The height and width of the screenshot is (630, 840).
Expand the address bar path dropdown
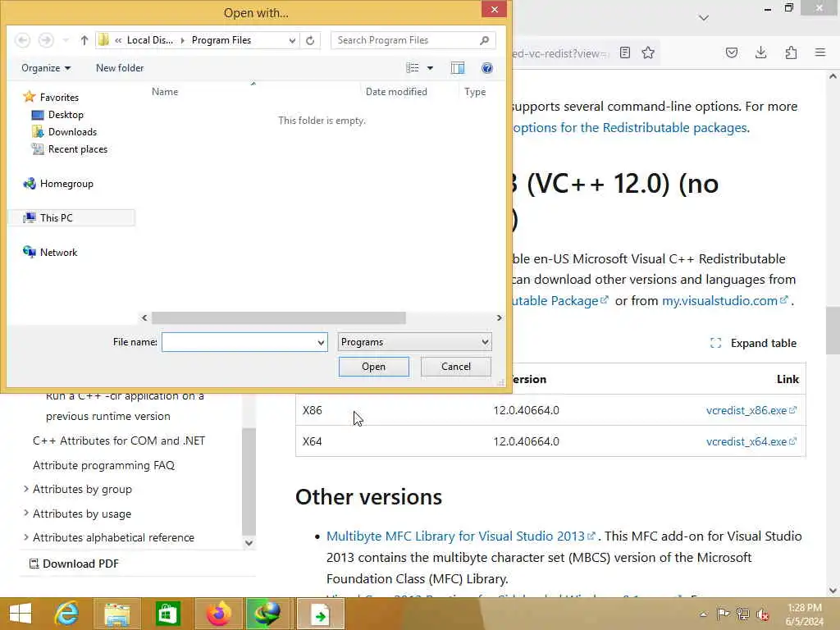coord(292,40)
